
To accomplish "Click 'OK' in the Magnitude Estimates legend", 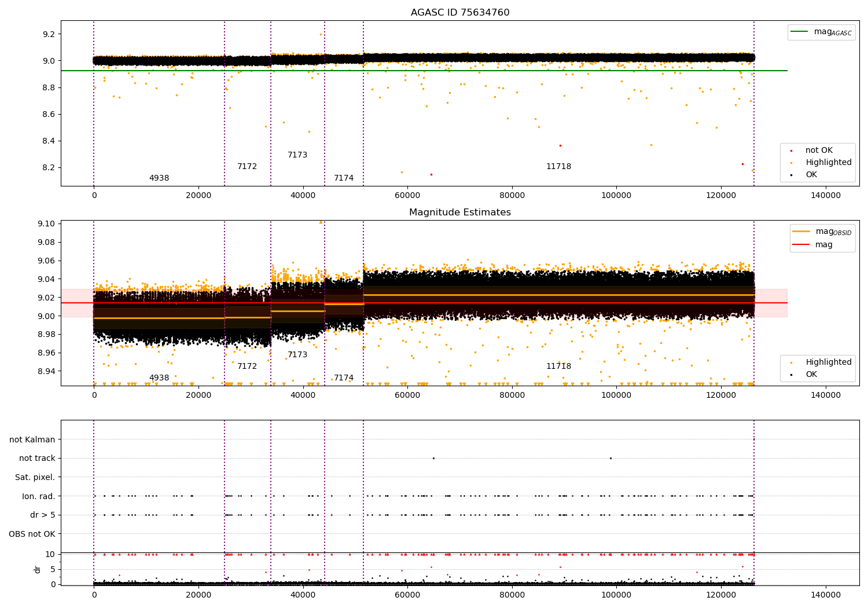I will (x=811, y=375).
